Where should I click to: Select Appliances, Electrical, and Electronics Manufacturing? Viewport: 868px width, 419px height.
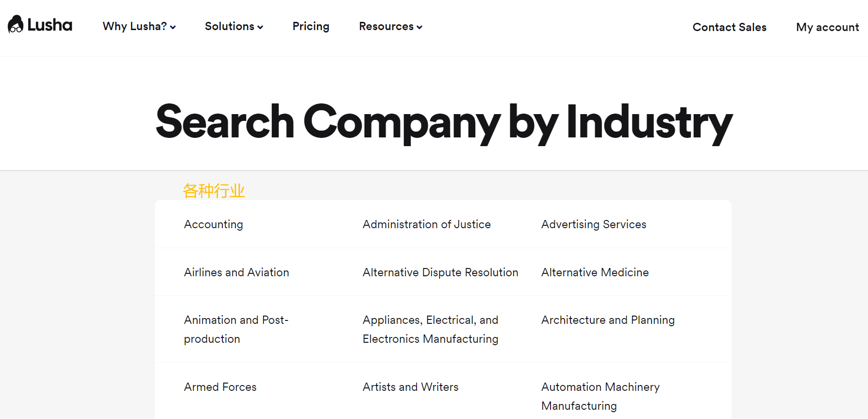430,329
